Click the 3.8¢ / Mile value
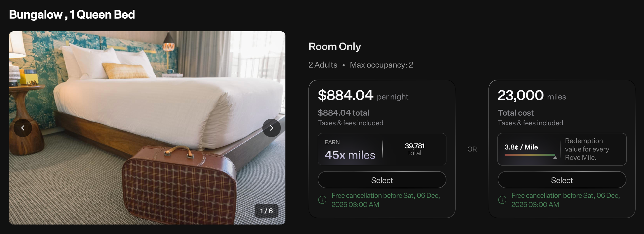Viewport: 644px width, 234px height. click(521, 147)
